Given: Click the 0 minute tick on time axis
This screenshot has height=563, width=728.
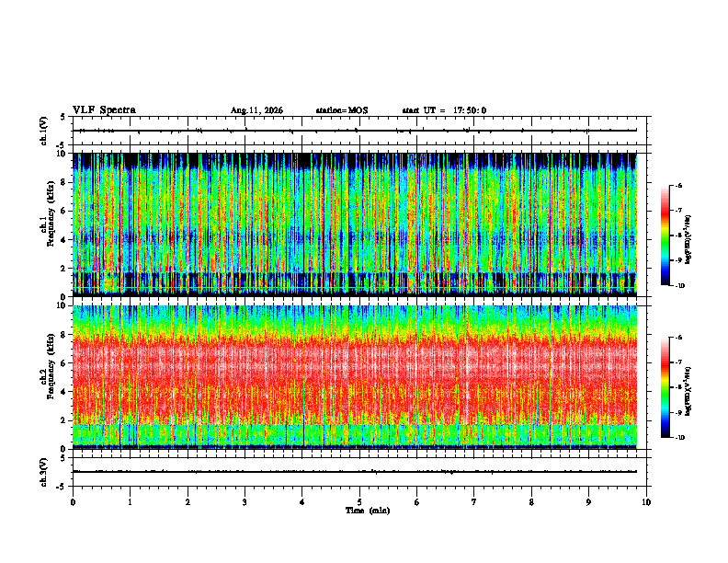Looking at the screenshot, I should [73, 502].
